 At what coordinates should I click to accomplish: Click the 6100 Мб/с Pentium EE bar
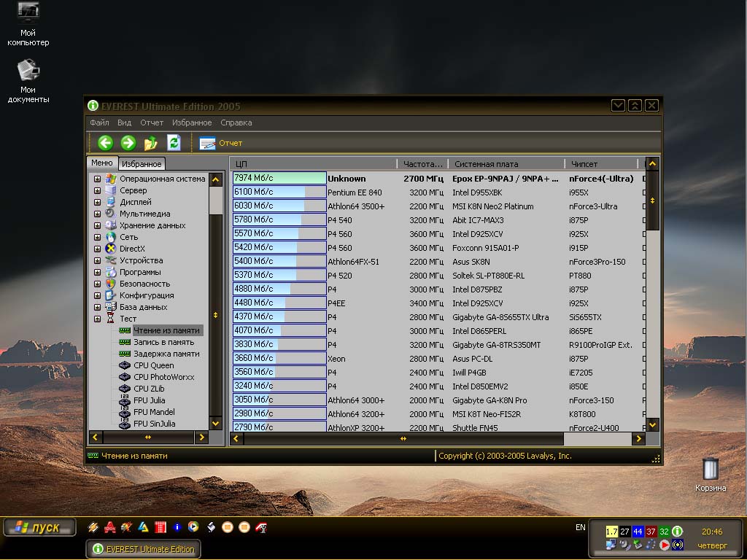(x=279, y=192)
